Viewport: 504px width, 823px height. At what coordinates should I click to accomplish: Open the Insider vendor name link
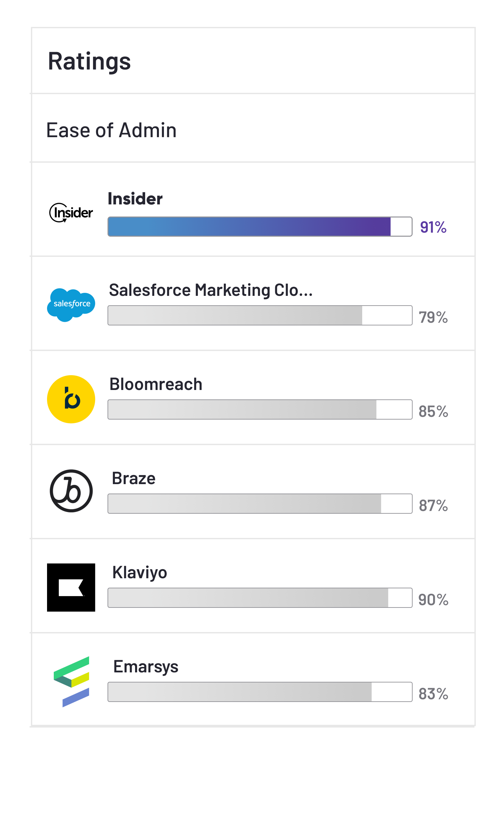tap(135, 199)
